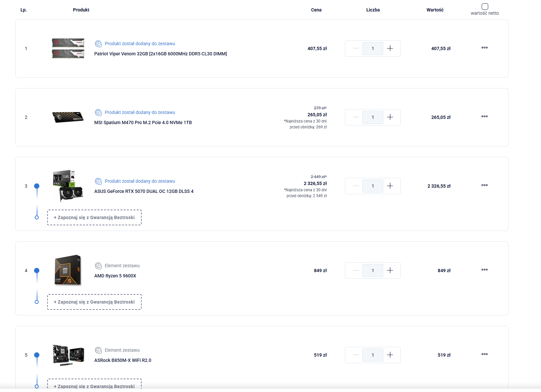Click Gwarancja Beztroski button under RTX 5070
This screenshot has width=541, height=392.
coord(94,217)
